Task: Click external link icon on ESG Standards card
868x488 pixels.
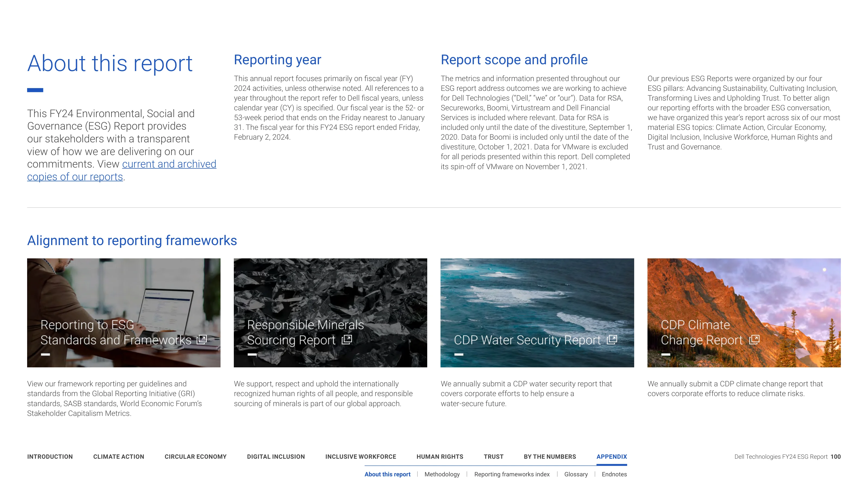Action: (x=202, y=339)
